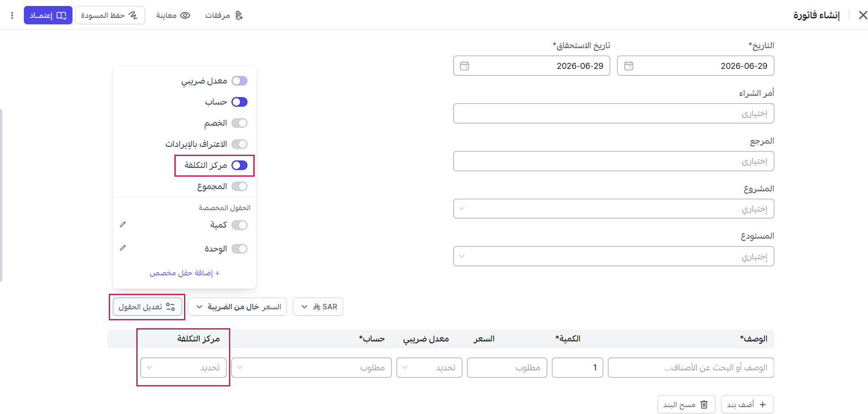This screenshot has height=414, width=868.
Task: Open the attachments (مرفقات) paperclip icon
Action: [x=239, y=16]
